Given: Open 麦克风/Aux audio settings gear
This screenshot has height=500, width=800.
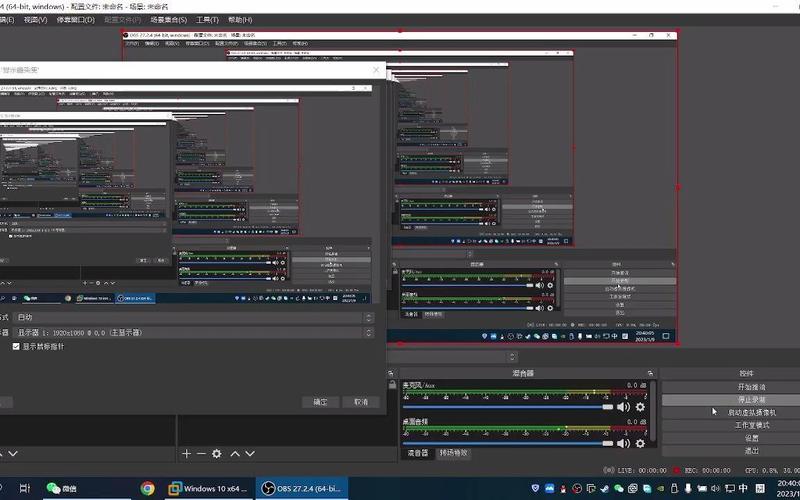Looking at the screenshot, I should click(641, 407).
